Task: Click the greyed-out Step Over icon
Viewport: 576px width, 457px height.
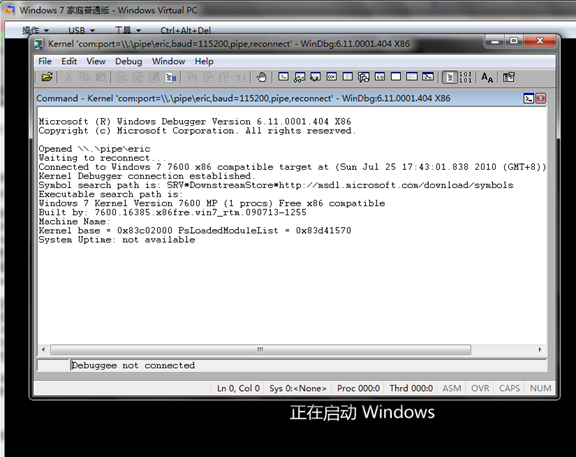Action: click(208, 77)
